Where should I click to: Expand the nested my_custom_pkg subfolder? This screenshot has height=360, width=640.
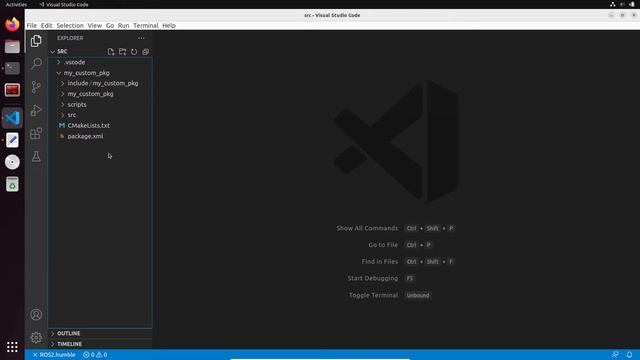100,94
